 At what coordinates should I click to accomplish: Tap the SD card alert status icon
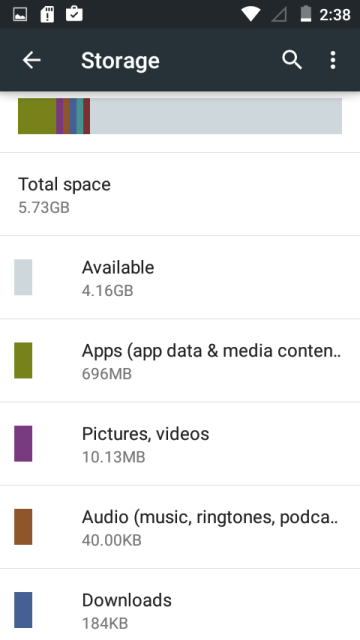point(47,15)
